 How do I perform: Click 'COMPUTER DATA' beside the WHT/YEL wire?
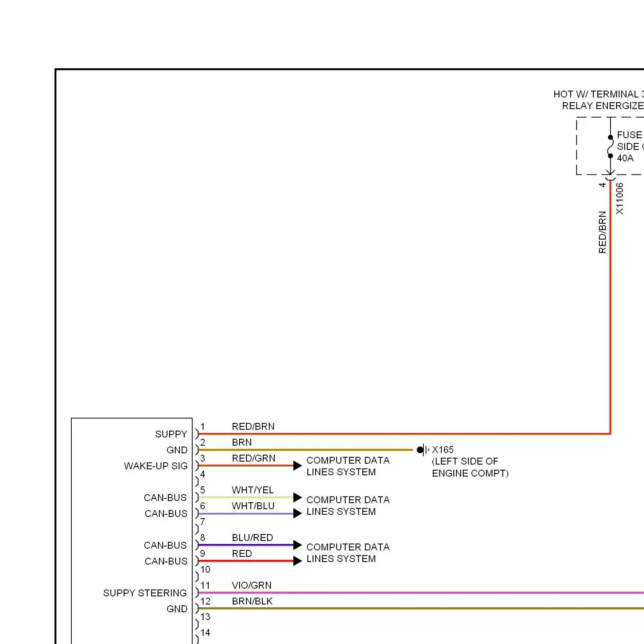[348, 500]
